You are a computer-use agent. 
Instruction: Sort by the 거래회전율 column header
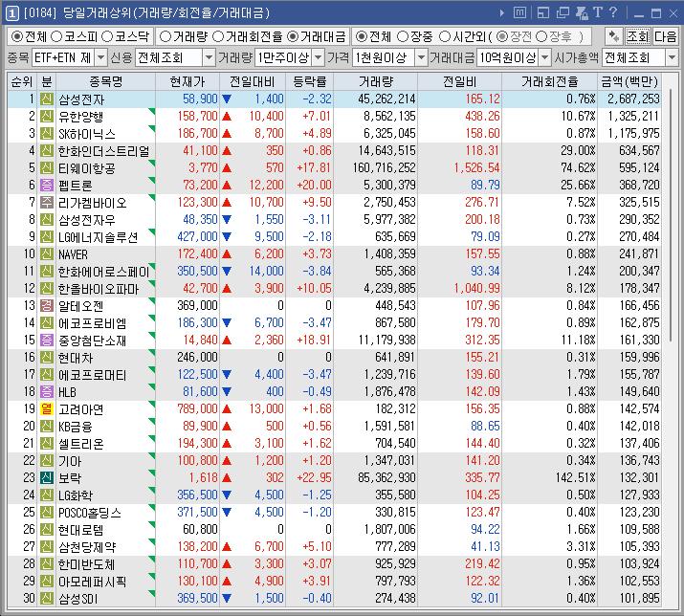click(x=549, y=81)
